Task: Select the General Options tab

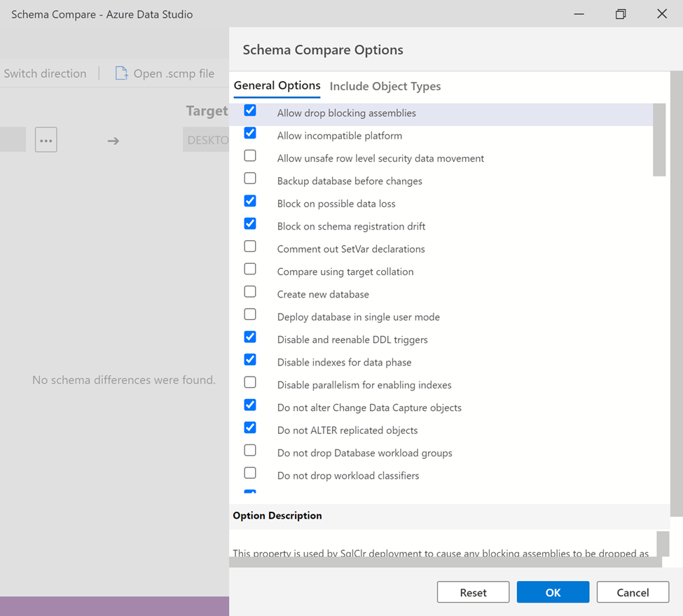Action: coord(277,85)
